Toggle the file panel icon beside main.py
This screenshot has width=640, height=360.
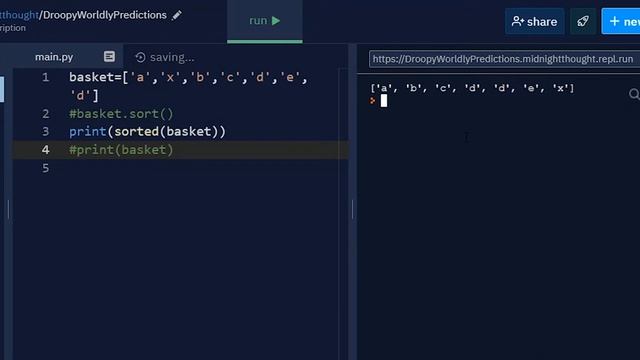point(109,57)
